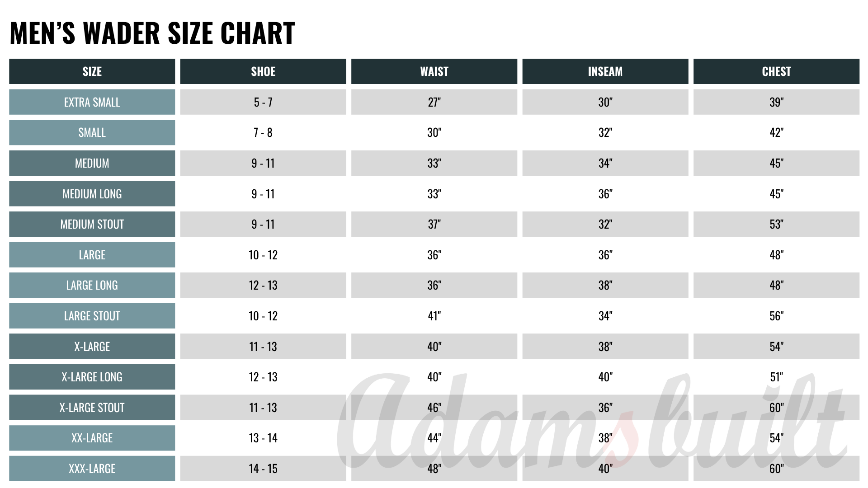The image size is (868, 488).
Task: Click the 27" waist value
Action: [x=434, y=102]
